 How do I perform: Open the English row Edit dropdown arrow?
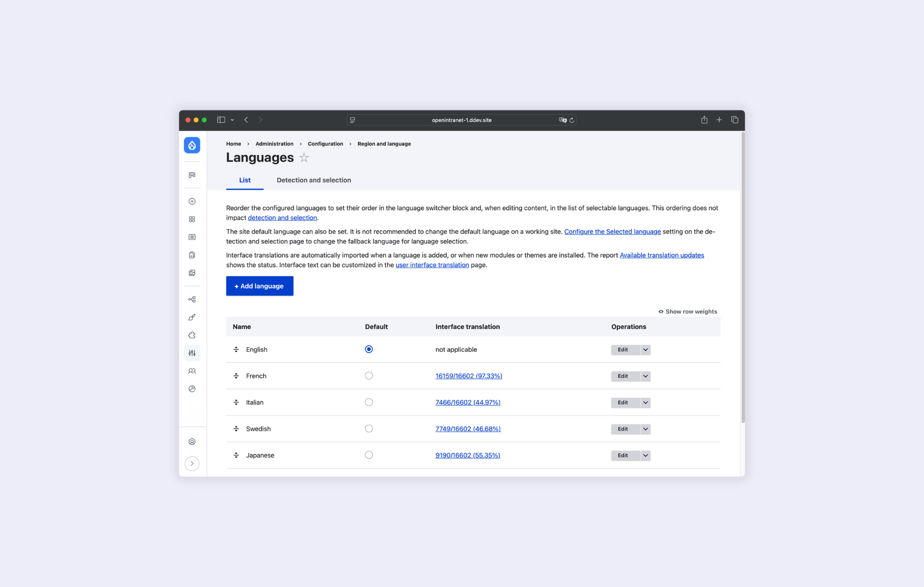click(x=645, y=349)
